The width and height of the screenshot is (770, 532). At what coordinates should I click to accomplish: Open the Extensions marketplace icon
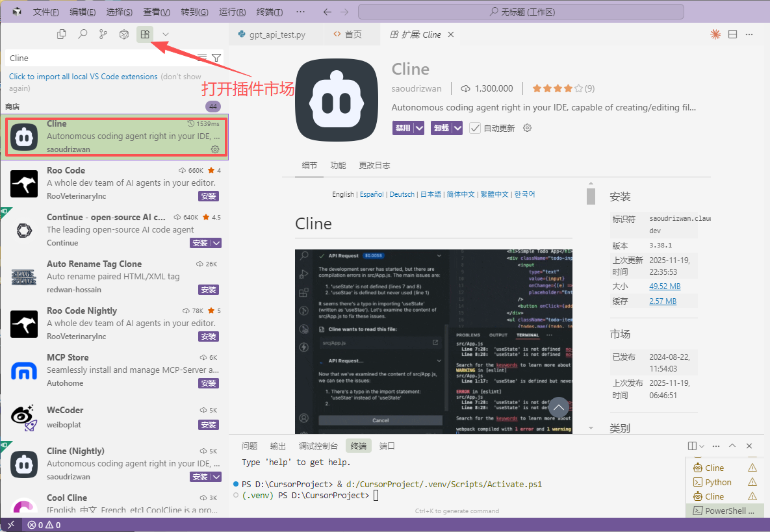pyautogui.click(x=145, y=34)
